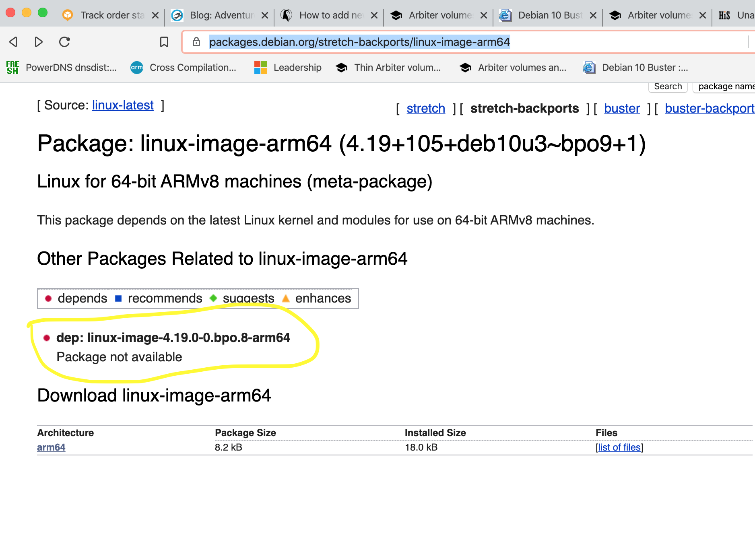View site security lock info
Screen dimensions: 755x560
(x=196, y=42)
